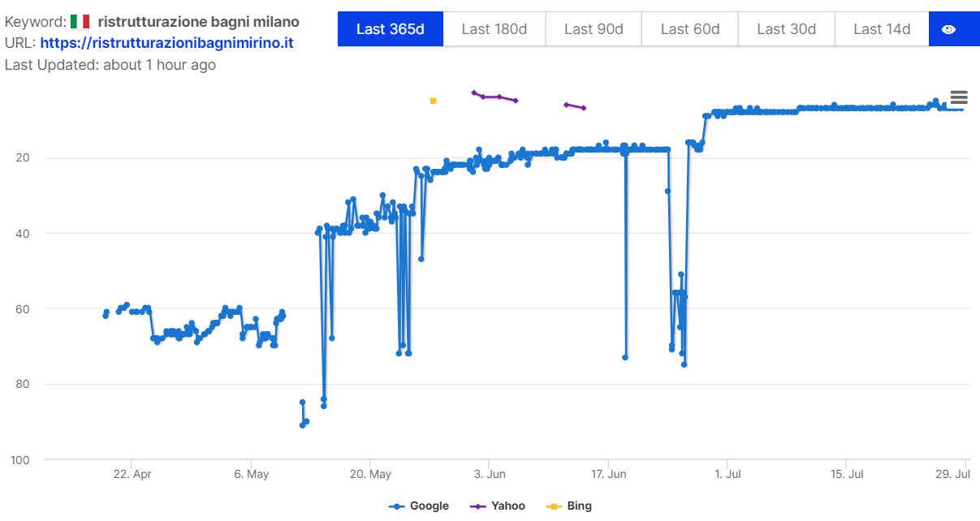Switch to Last 14d view
Screen dimensions: 980x521
pyautogui.click(x=882, y=29)
